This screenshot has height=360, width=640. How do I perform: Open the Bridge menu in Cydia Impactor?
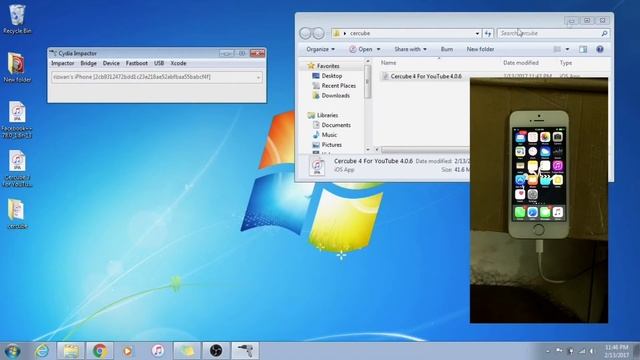pos(88,63)
